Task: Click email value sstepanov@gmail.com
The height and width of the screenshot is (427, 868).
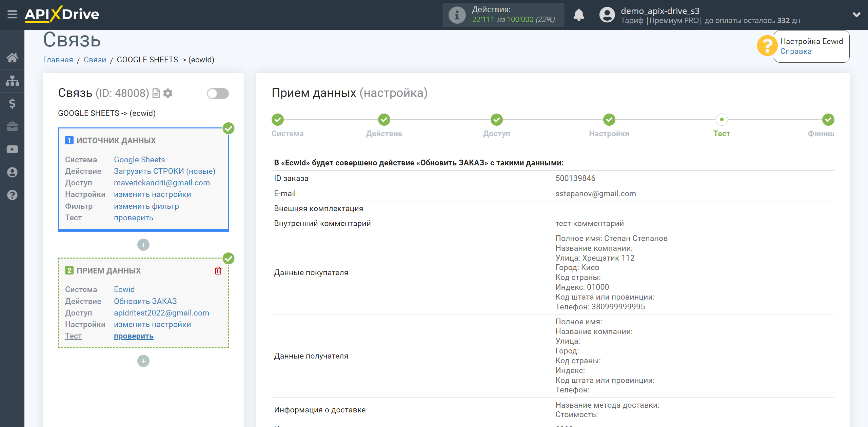Action: tap(596, 194)
